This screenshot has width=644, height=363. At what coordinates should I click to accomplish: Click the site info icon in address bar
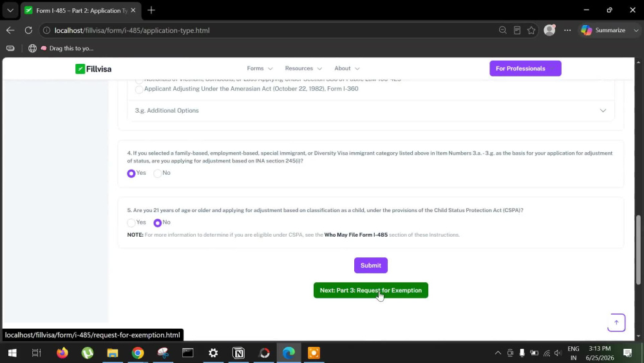(x=47, y=30)
